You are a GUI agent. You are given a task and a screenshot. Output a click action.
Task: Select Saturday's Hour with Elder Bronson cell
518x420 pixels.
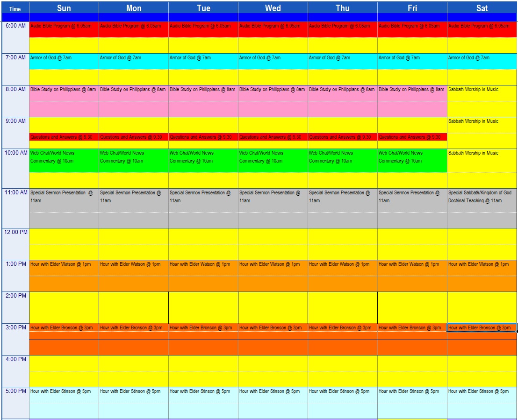[x=482, y=328]
